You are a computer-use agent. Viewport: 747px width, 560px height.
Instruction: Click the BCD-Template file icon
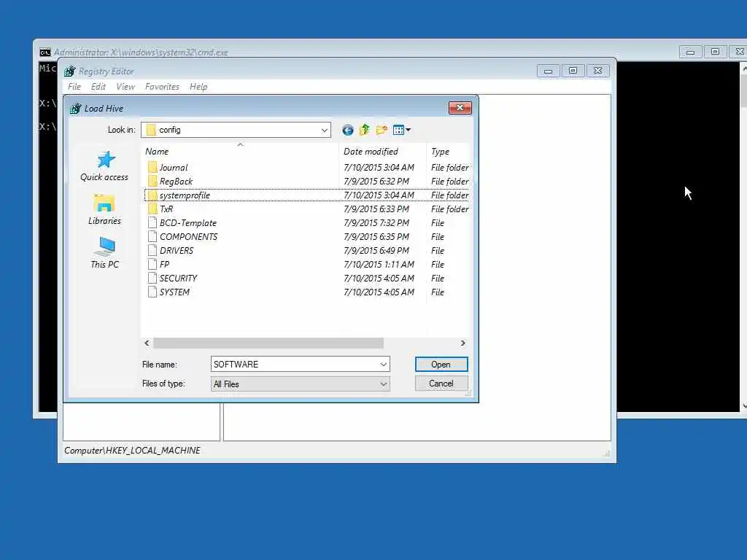(152, 222)
